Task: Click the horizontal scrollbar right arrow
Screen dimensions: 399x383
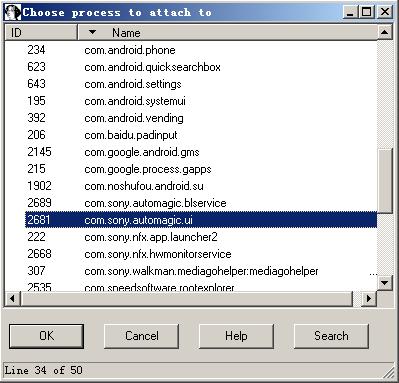Action: [x=369, y=298]
